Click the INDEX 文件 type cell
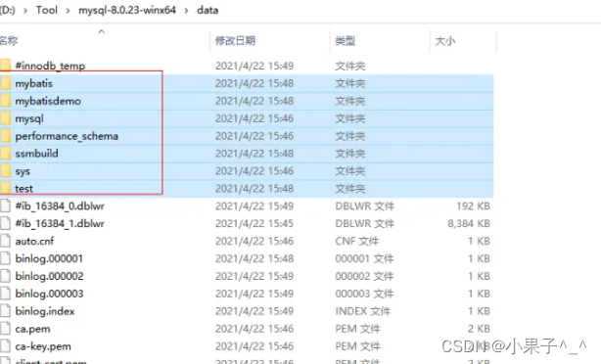Viewport: 601px width, 364px height. 362,311
